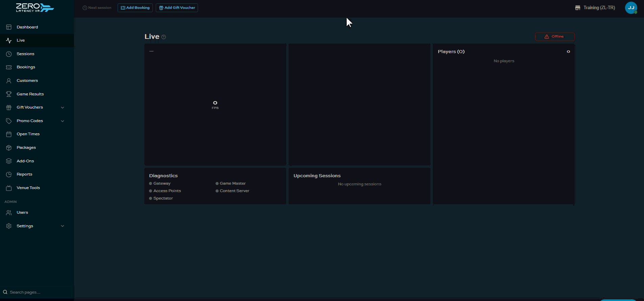Open the Dashboard icon in sidebar
Screen dimensions: 644x301
click(9, 27)
